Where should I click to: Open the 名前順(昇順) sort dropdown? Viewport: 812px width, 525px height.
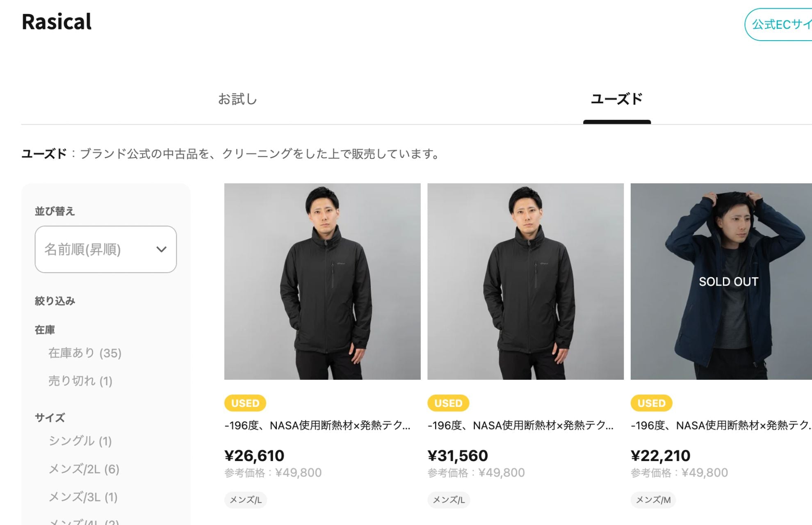point(105,249)
